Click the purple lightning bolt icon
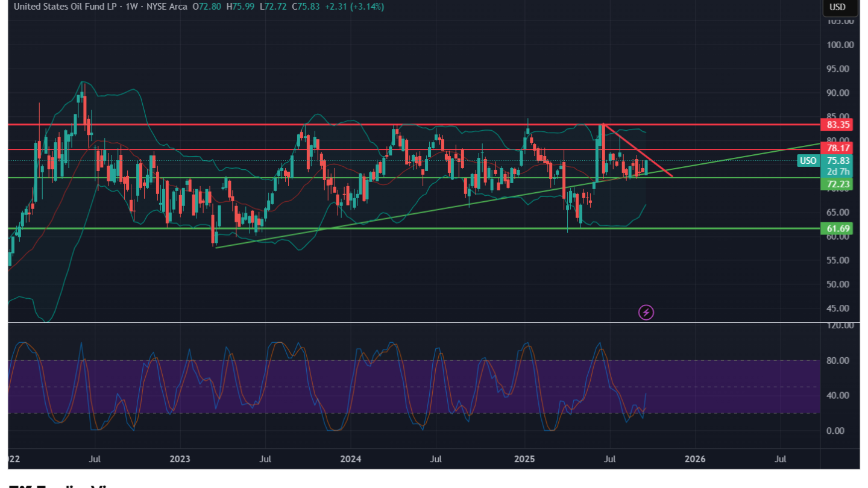The image size is (868, 488). pos(646,312)
